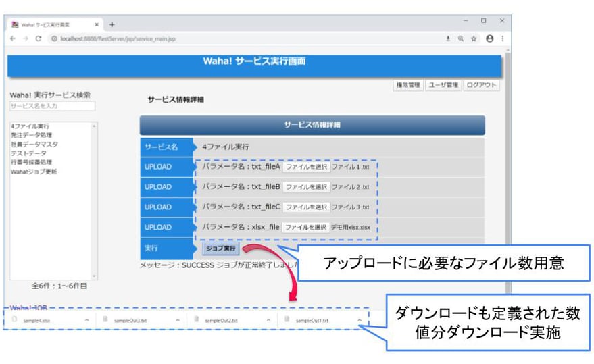Click the ログアウト button
Image resolution: width=594 pixels, height=364 pixels.
click(x=481, y=85)
